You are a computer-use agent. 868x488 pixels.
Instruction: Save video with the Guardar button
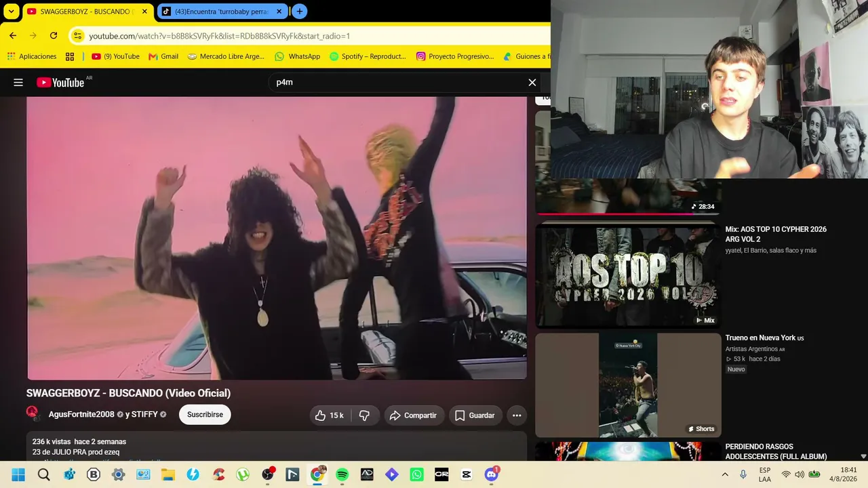tap(475, 415)
